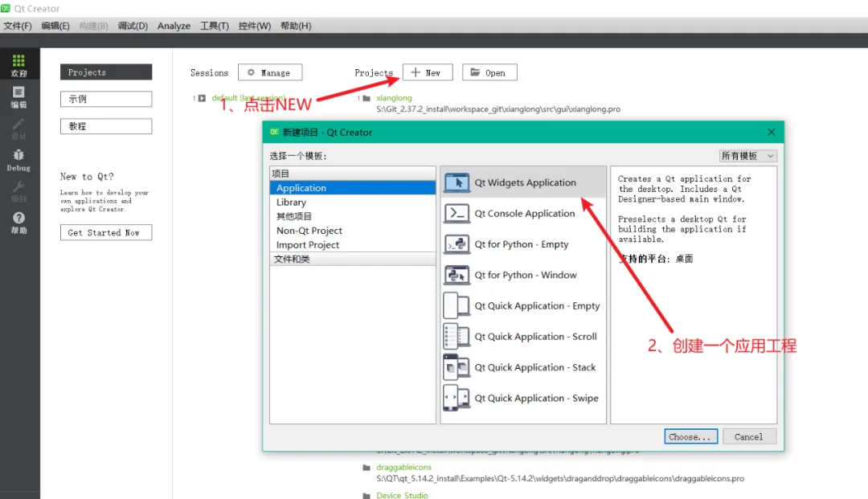This screenshot has height=499, width=868.
Task: Choose the Qt for Python - Empty icon
Action: point(457,244)
